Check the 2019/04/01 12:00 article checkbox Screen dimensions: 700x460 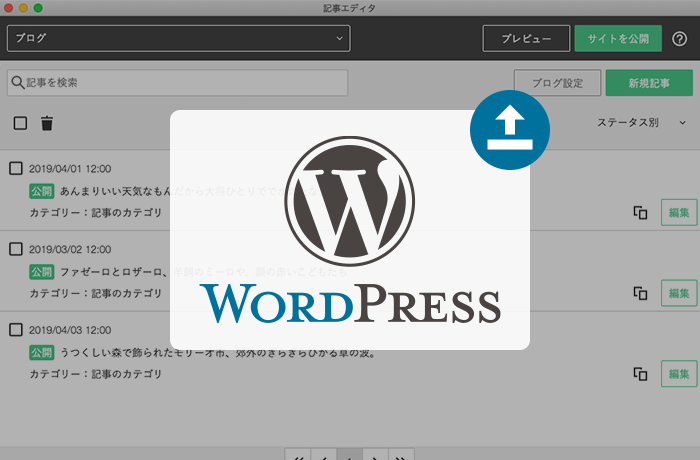[x=16, y=168]
